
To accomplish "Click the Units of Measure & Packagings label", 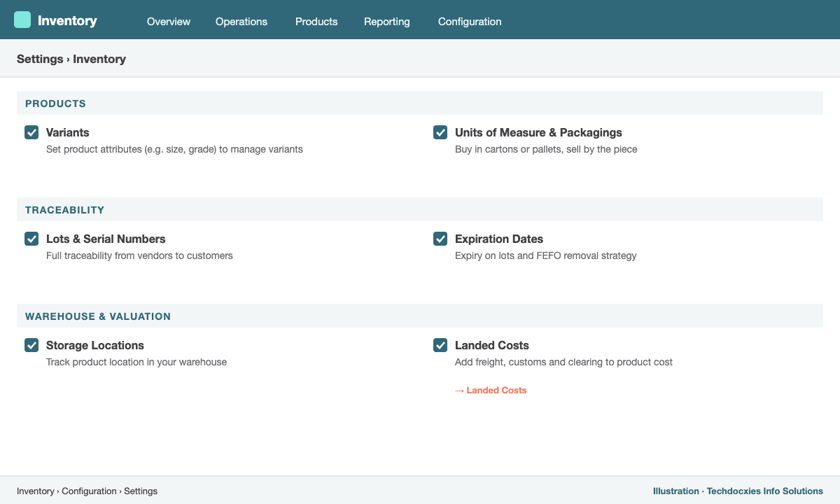I will click(538, 132).
